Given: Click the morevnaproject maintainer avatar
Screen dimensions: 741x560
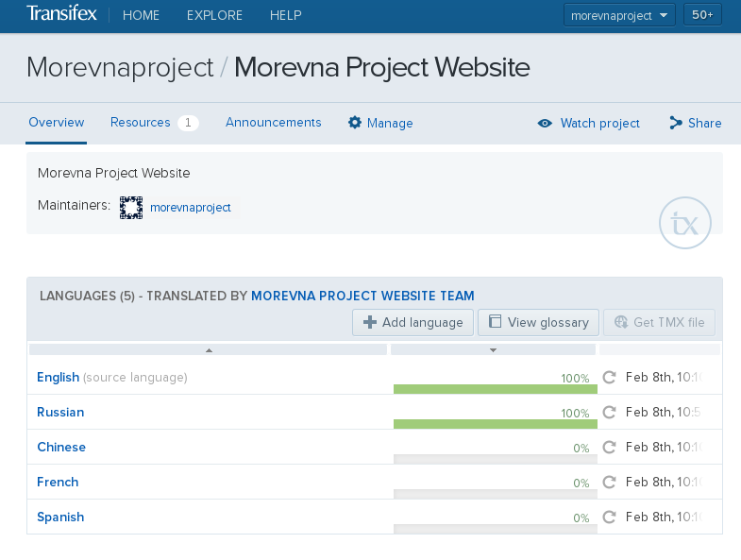Looking at the screenshot, I should pyautogui.click(x=131, y=208).
